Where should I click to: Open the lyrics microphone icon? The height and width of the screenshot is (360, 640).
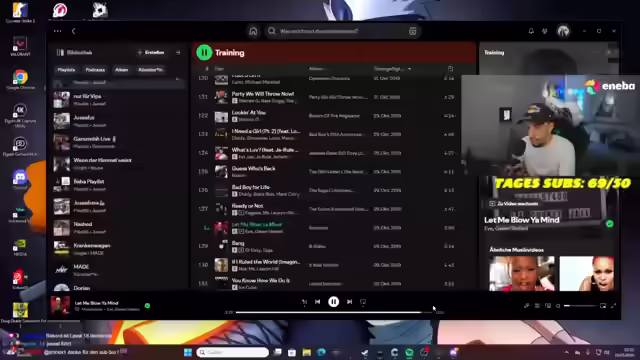[x=527, y=306]
